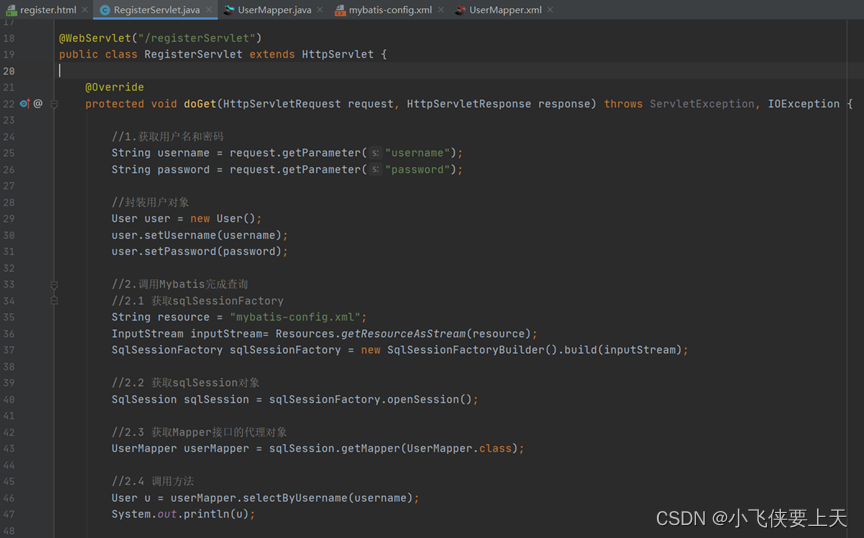Click the "password" string on line 26
Viewport: 864px width, 538px height.
point(418,169)
